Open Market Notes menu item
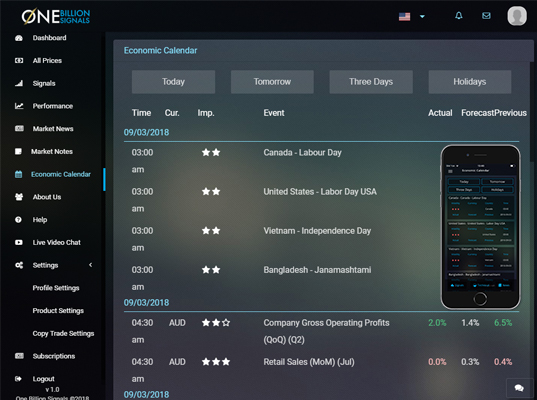 click(52, 151)
